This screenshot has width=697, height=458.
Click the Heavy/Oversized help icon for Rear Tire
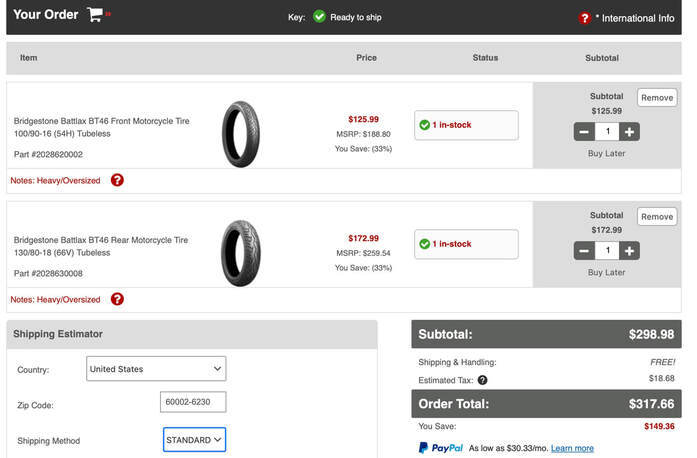click(117, 299)
